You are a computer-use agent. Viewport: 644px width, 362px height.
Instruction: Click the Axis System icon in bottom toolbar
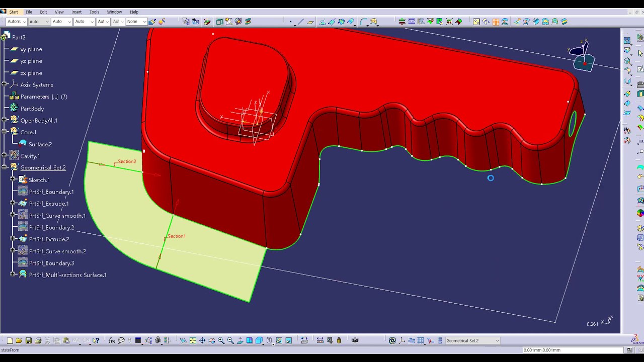tap(401, 340)
